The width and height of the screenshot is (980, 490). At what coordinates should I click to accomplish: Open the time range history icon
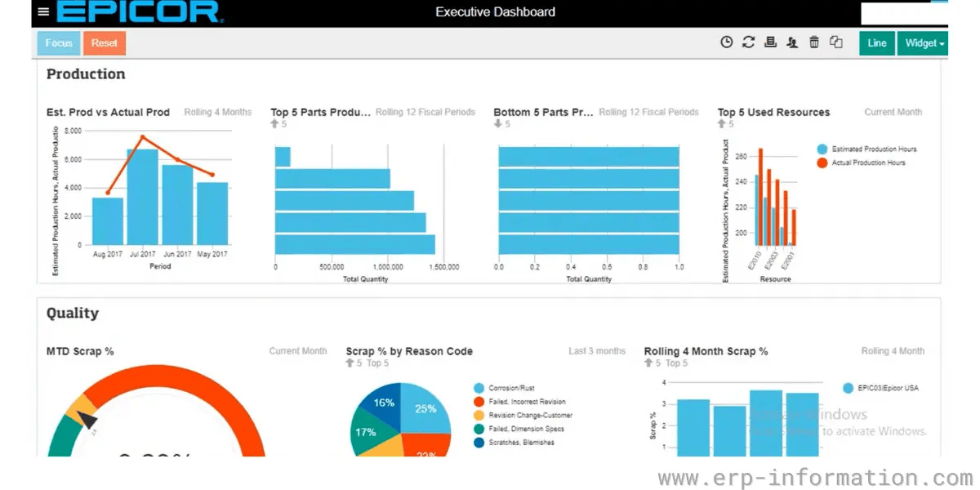coord(727,42)
